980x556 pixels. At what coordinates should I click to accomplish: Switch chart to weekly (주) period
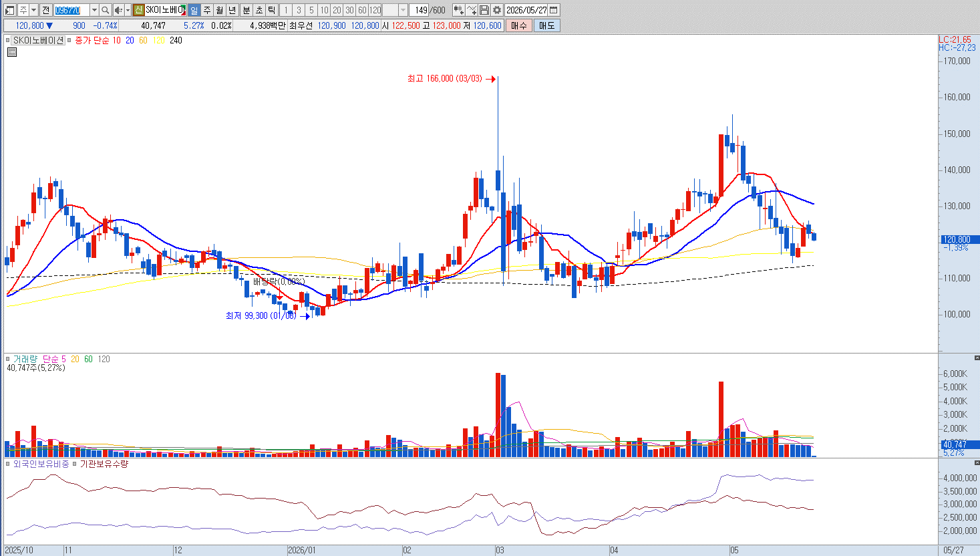207,10
